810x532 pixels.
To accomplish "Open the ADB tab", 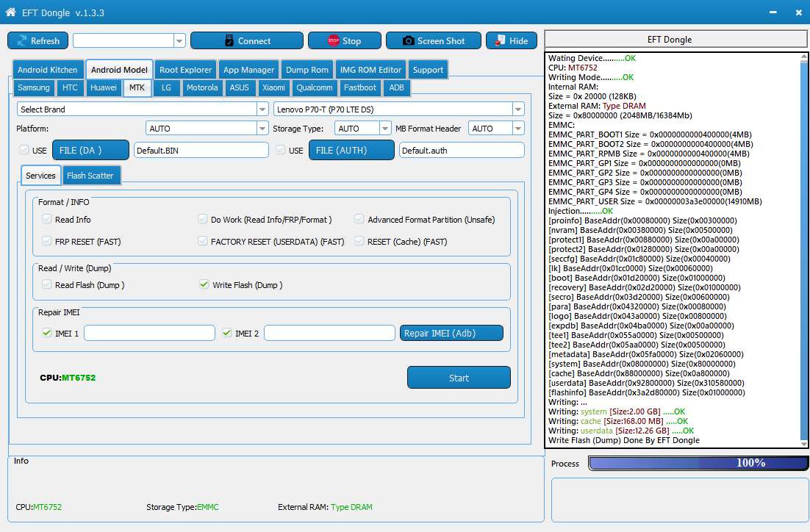I will pyautogui.click(x=397, y=87).
